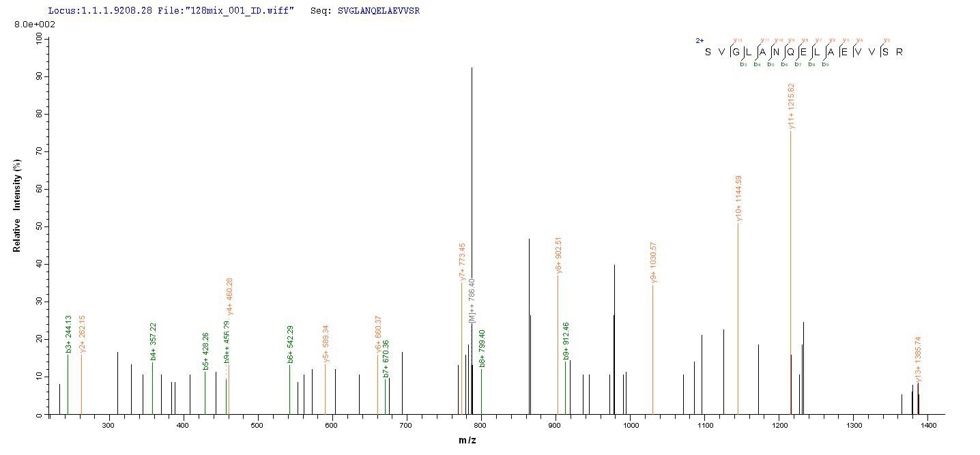The width and height of the screenshot is (980, 455).
Task: Select the b8+ 799.40 ion label
Action: [482, 349]
